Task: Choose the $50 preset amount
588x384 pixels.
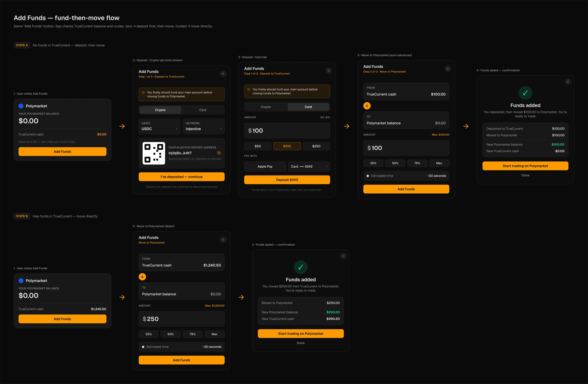Action: point(258,146)
